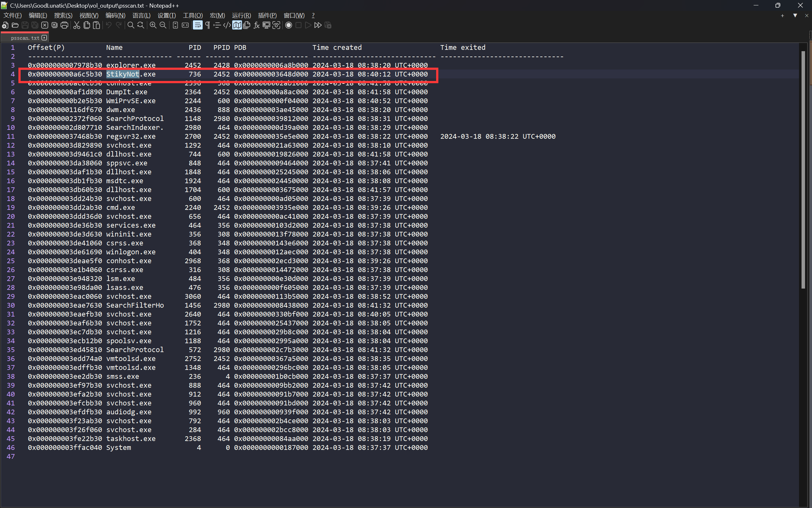Open Find with magnifier icon

tap(131, 25)
